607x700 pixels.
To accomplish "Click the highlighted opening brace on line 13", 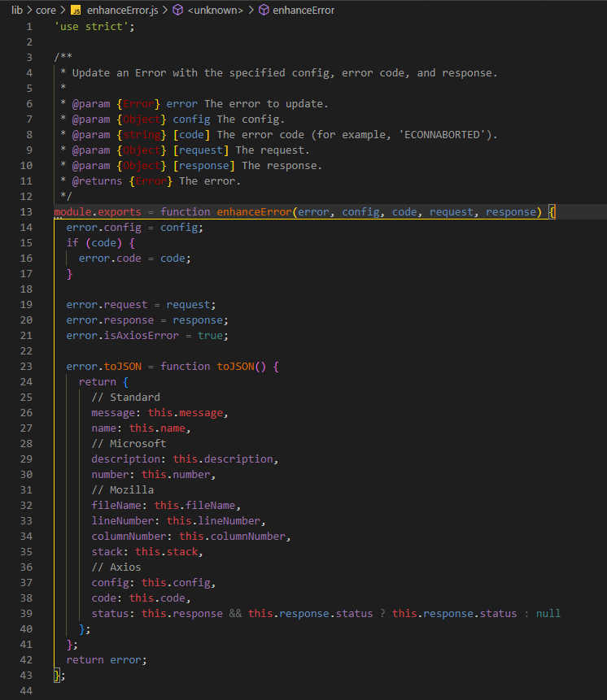I will (551, 212).
